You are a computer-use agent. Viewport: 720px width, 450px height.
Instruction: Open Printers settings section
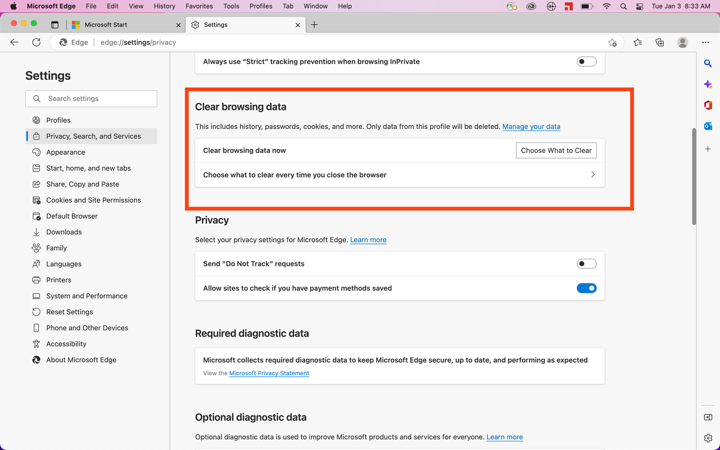pos(91,280)
